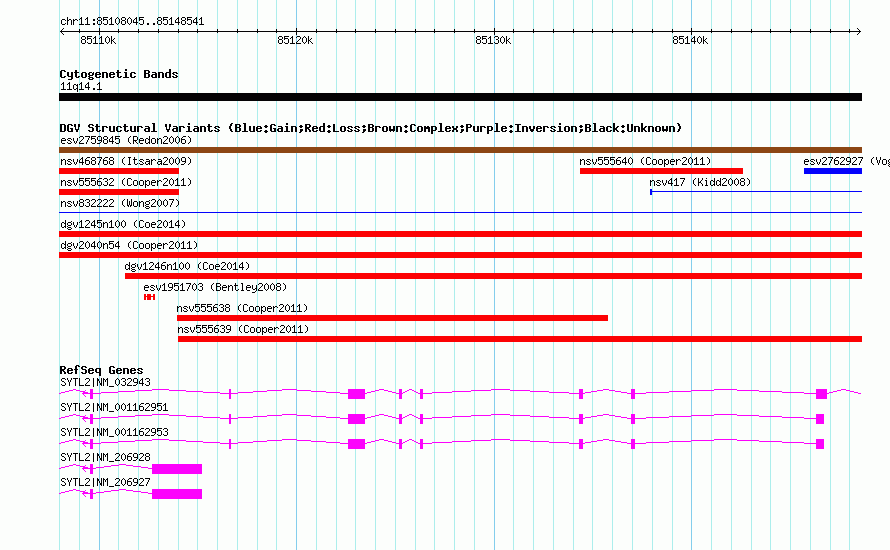The image size is (890, 550).
Task: Click the chr11:85108045..85148541 coordinates label
Action: 132,22
